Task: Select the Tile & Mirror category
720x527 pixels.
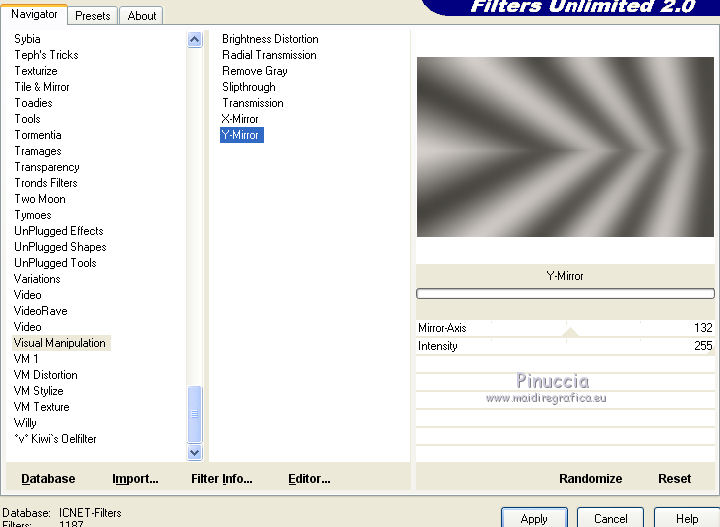Action: (42, 87)
